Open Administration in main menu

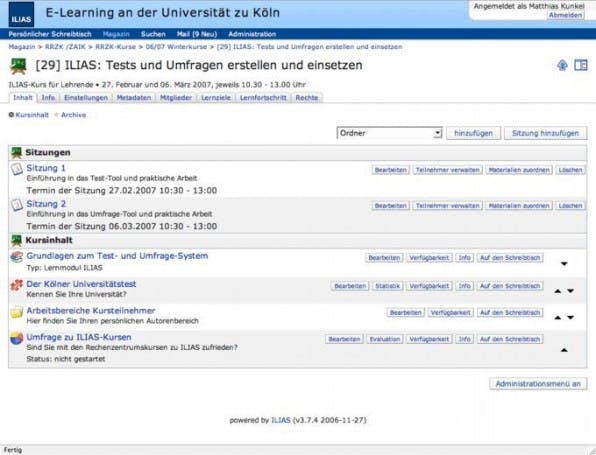coord(252,34)
